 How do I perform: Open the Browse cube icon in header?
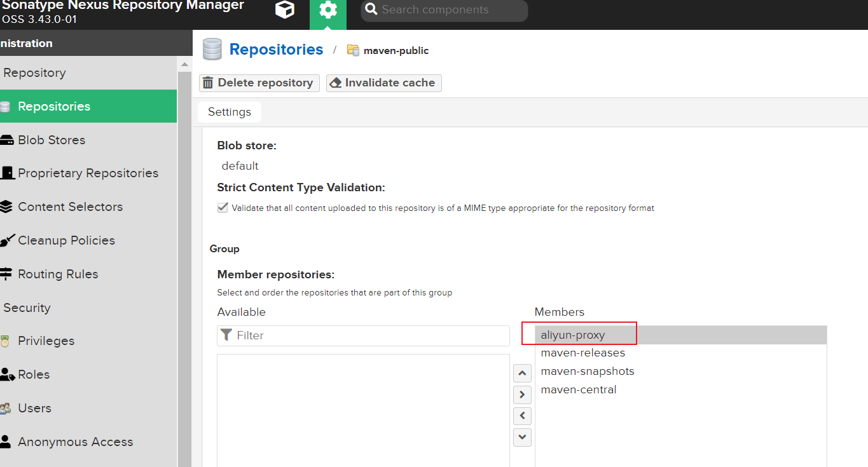tap(285, 10)
